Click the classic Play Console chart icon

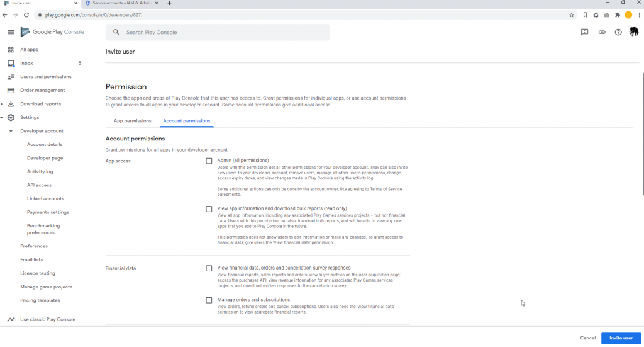pyautogui.click(x=11, y=319)
